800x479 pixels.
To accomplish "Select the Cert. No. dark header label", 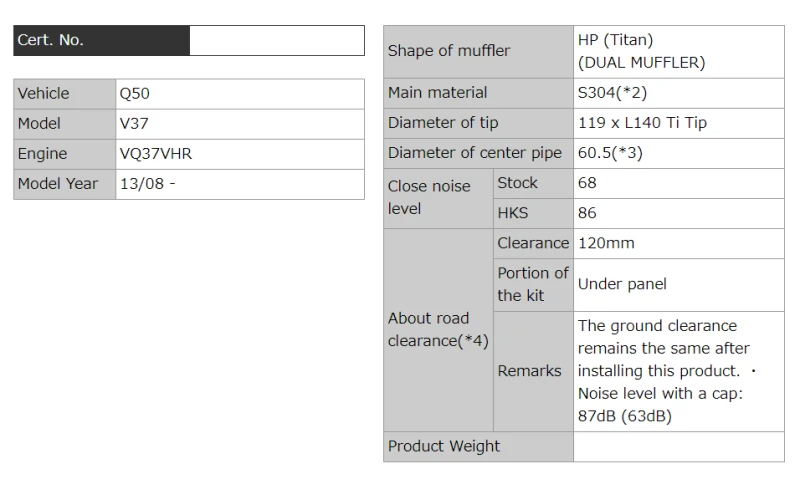I will click(101, 41).
